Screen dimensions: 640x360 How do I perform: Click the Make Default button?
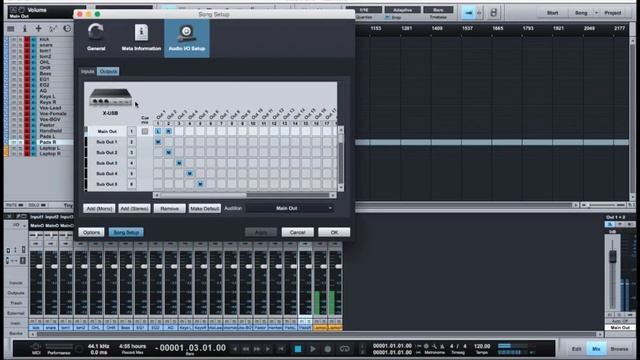(x=205, y=209)
